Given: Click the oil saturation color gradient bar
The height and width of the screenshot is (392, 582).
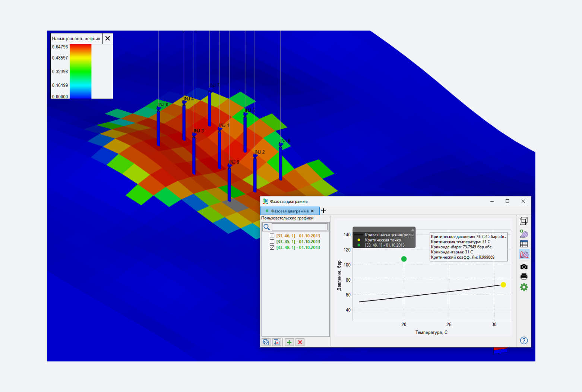Looking at the screenshot, I should coord(80,72).
